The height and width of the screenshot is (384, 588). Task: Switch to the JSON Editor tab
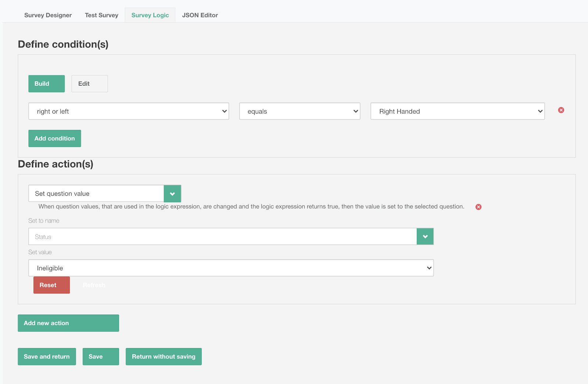(200, 15)
